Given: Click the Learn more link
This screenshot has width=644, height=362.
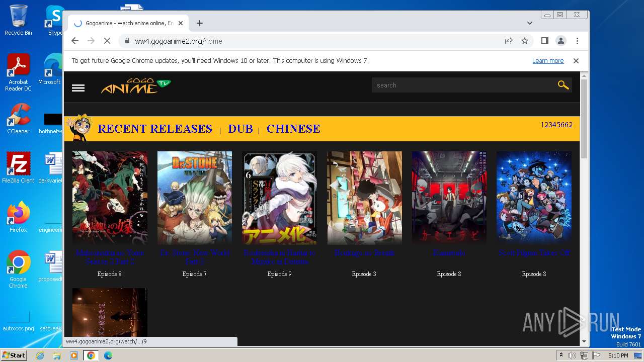Looking at the screenshot, I should click(x=548, y=61).
